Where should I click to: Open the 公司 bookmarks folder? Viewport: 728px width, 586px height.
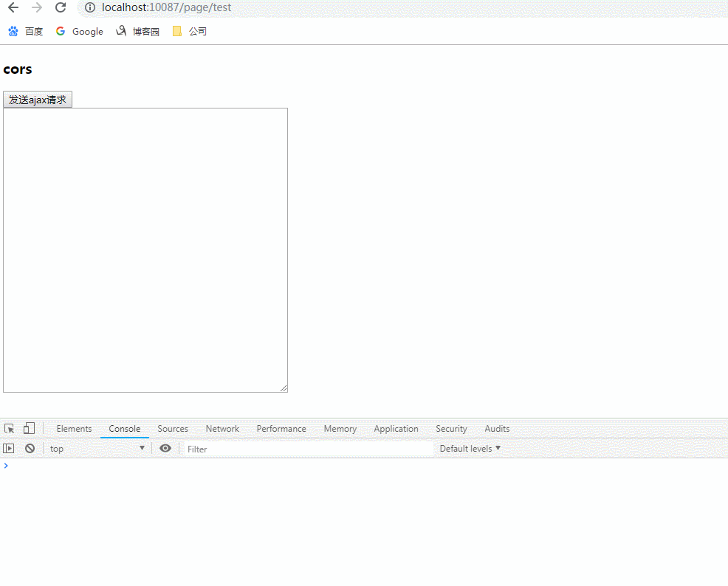[190, 31]
